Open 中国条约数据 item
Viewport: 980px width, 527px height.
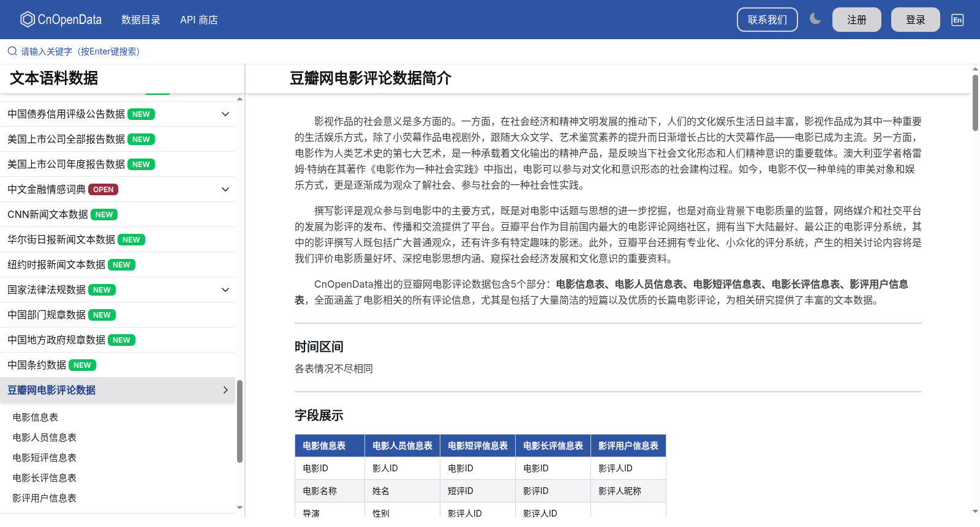coord(118,365)
